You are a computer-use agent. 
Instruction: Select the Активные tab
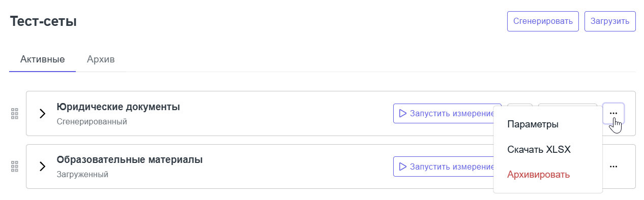pyautogui.click(x=43, y=59)
